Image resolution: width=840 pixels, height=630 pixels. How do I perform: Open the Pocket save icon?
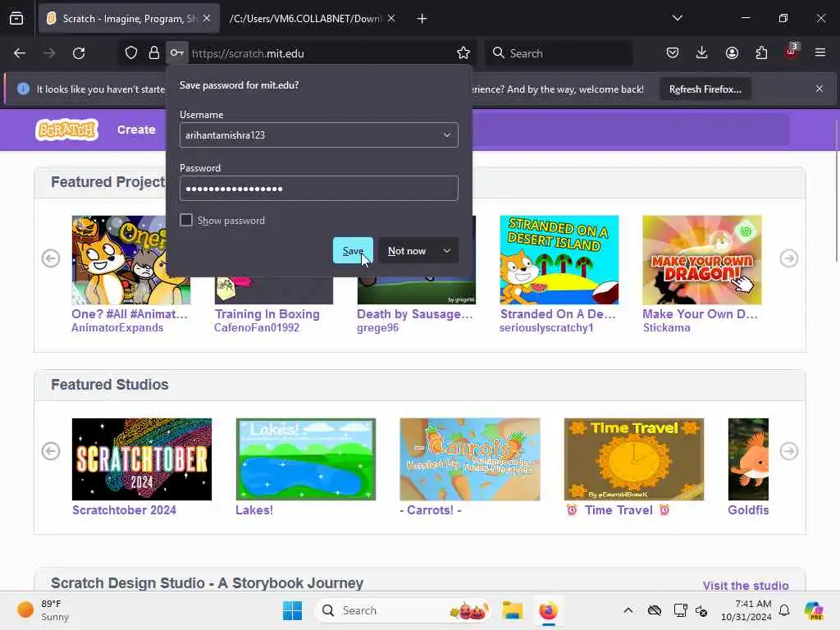pyautogui.click(x=673, y=53)
